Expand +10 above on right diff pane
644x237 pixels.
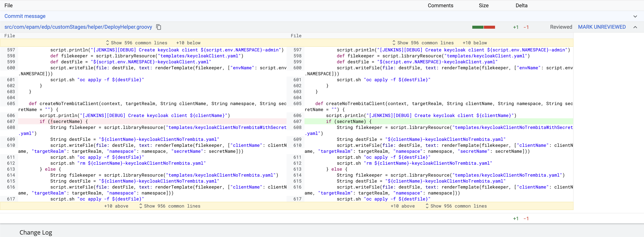click(x=403, y=206)
